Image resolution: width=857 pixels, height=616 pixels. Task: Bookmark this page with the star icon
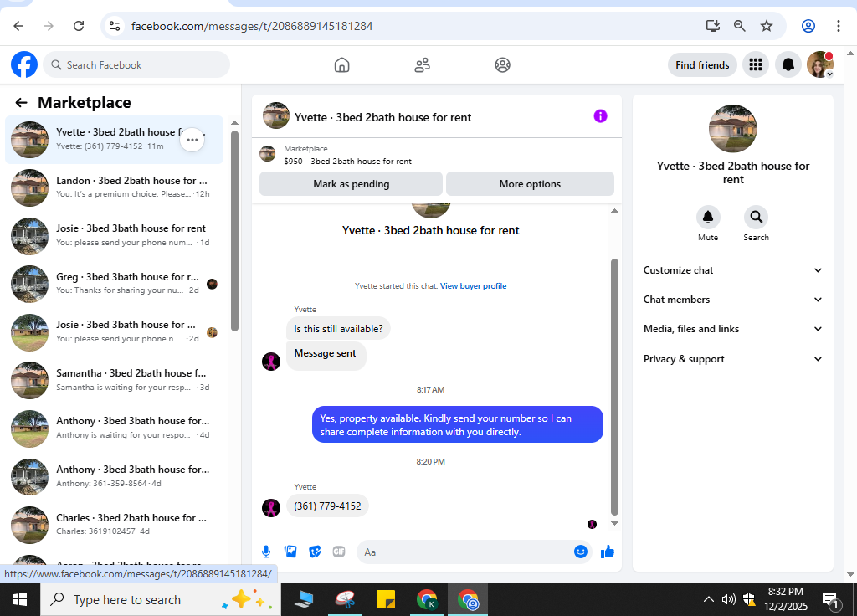[767, 26]
